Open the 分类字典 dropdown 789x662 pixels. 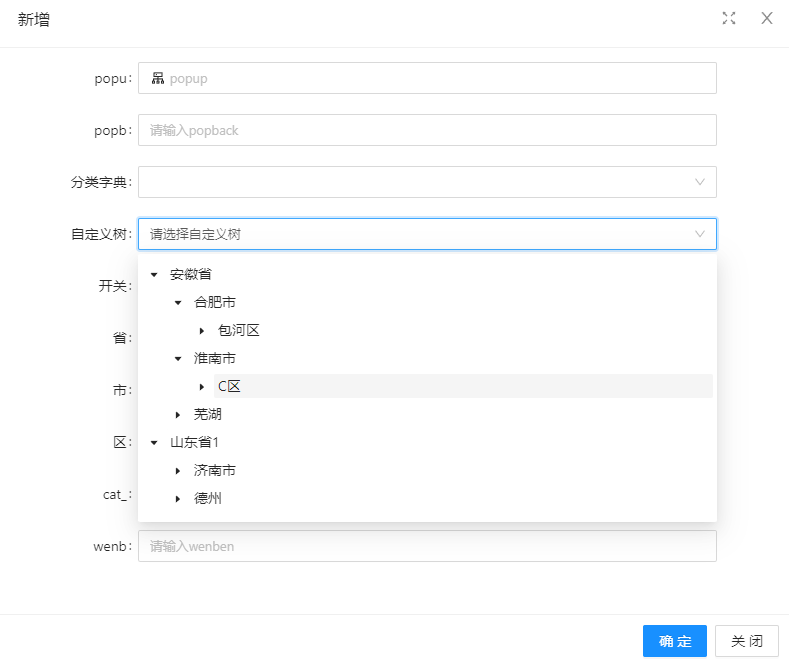(427, 182)
